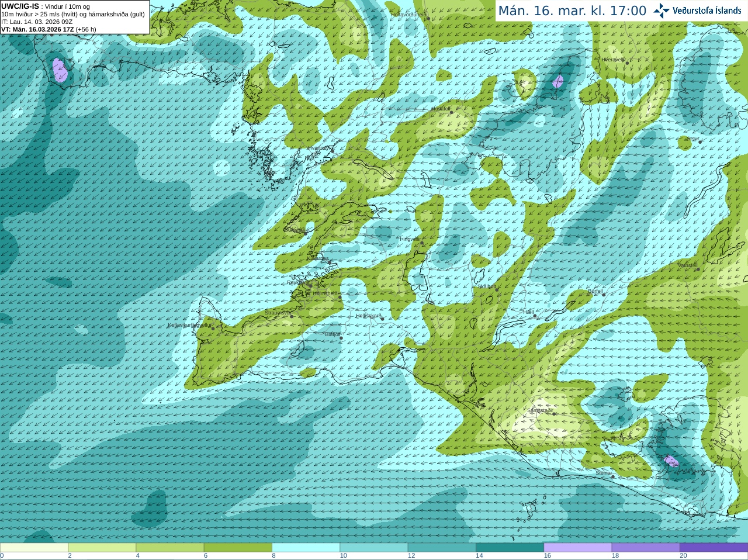The height and width of the screenshot is (560, 748).
Task: Click the 10–12 m/s legend swatch
Action: (x=374, y=548)
